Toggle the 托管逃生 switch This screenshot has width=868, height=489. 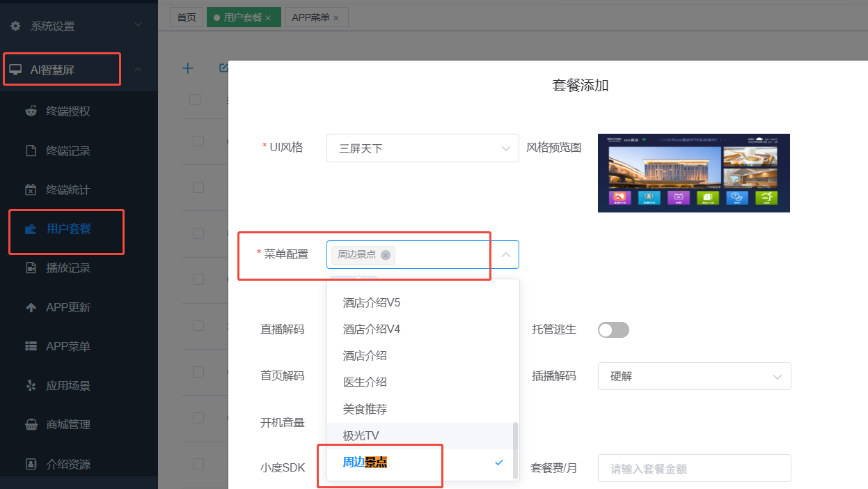tap(613, 329)
